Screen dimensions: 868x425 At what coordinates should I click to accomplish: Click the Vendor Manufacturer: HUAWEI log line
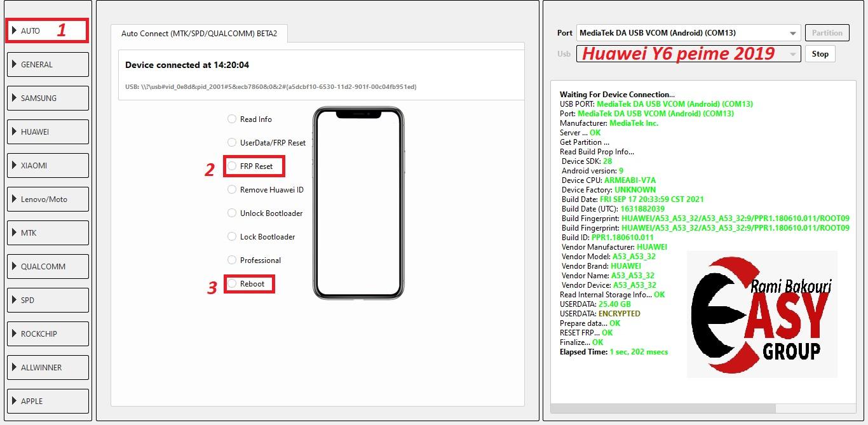(x=614, y=247)
